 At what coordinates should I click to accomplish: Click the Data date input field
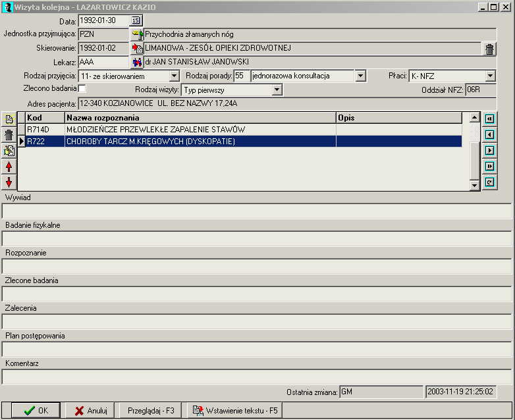pos(104,20)
